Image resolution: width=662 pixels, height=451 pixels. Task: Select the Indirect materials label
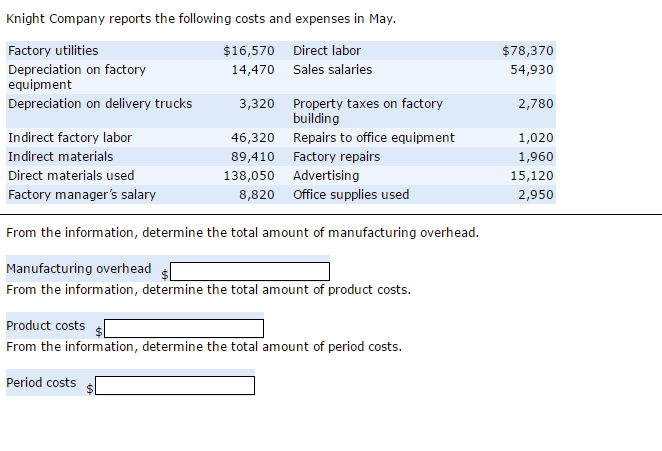click(x=61, y=157)
